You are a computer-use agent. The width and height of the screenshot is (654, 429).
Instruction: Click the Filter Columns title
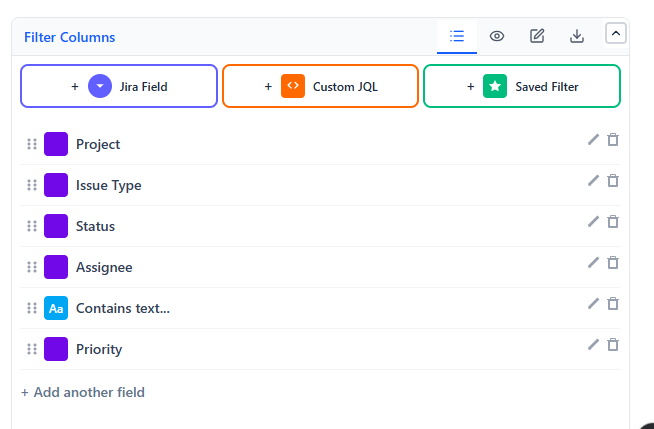coord(70,37)
